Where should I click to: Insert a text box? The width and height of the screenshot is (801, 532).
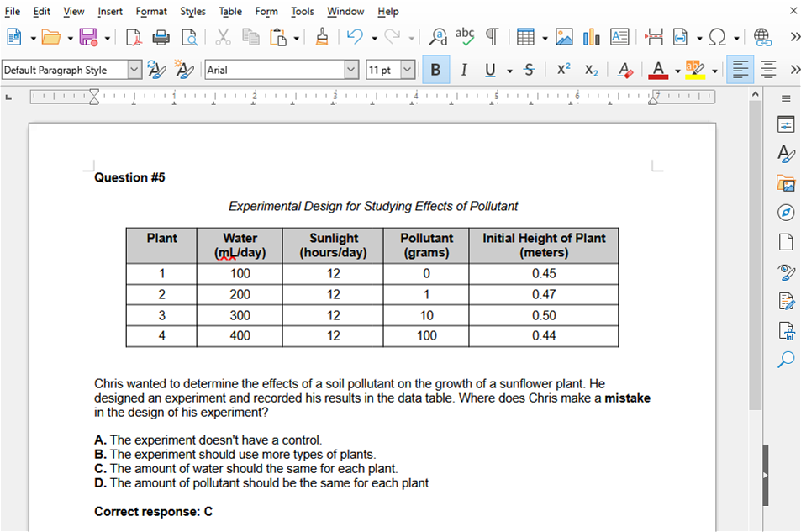tap(619, 37)
